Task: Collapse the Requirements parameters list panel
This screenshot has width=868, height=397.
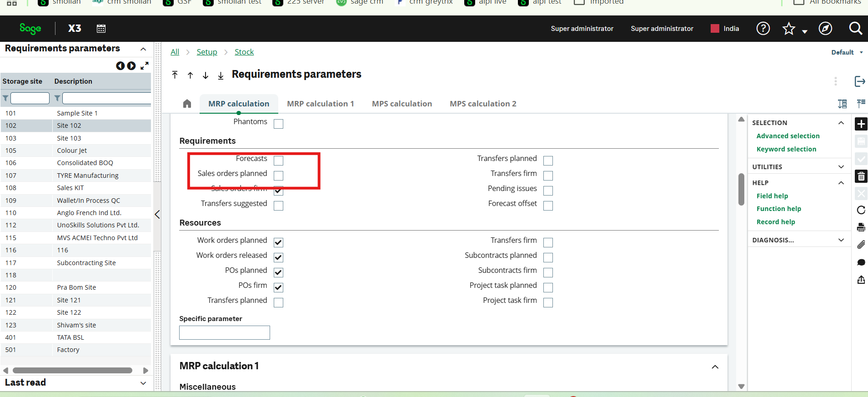Action: pyautogui.click(x=143, y=49)
